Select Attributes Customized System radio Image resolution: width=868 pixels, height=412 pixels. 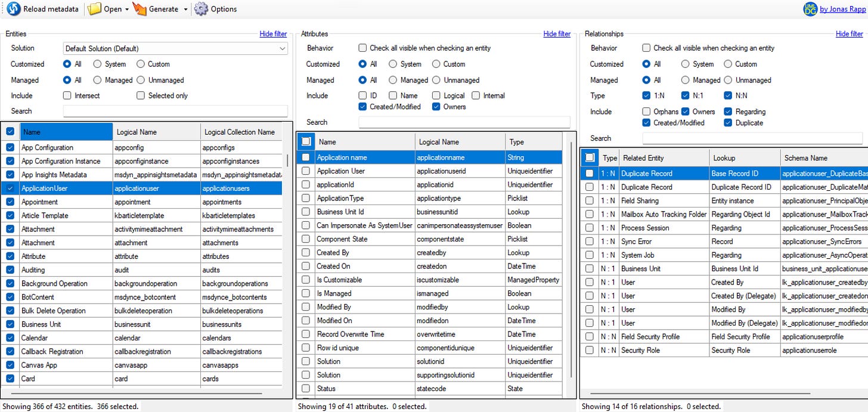pos(393,64)
